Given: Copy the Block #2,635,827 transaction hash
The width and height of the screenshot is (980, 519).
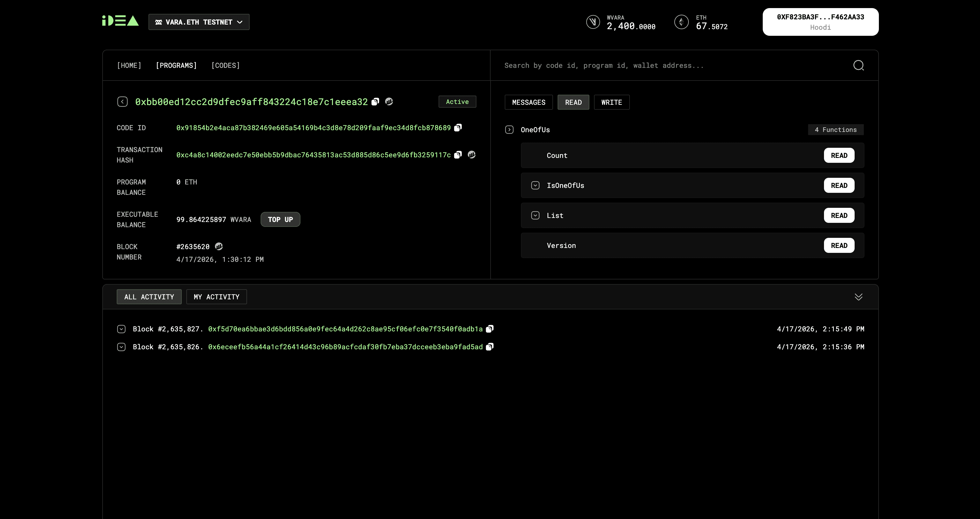Looking at the screenshot, I should [490, 328].
